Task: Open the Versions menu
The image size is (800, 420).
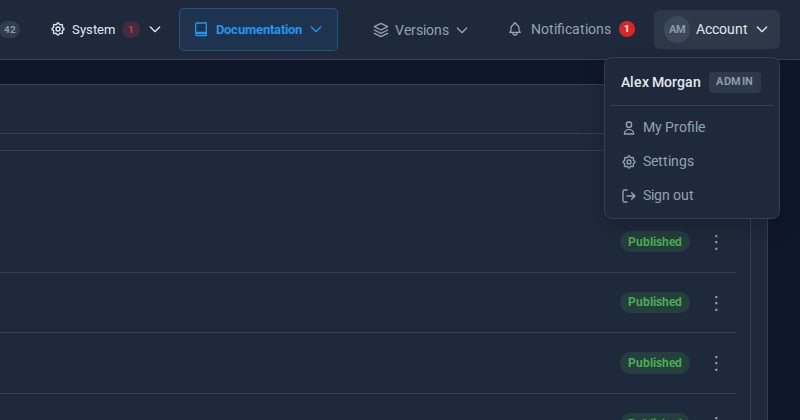Action: [x=420, y=30]
